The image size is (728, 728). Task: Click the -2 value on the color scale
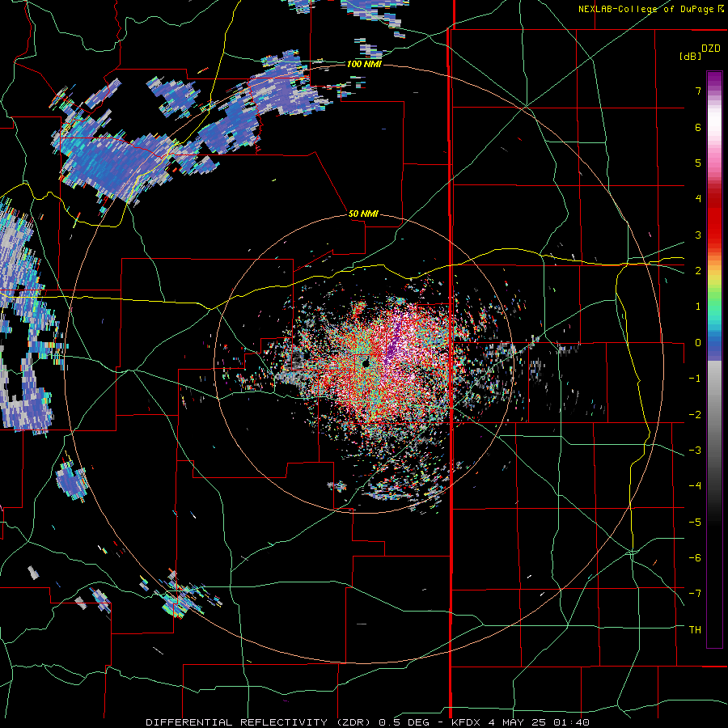click(695, 415)
